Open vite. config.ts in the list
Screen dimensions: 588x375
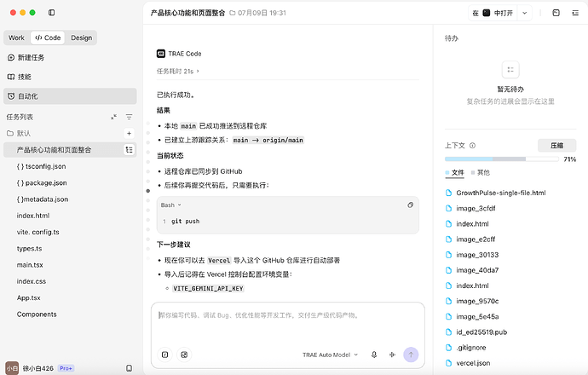37,232
